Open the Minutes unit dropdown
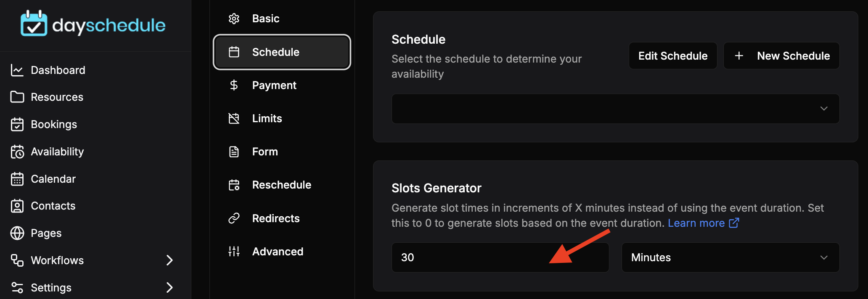 click(730, 257)
